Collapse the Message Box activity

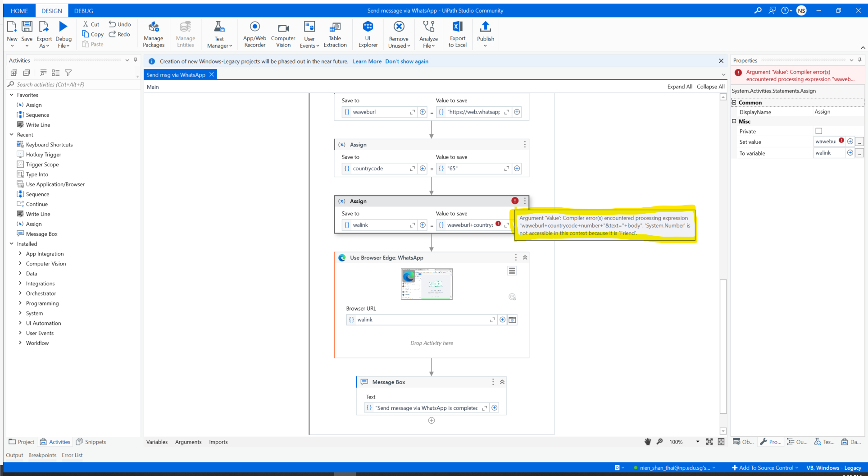(x=502, y=382)
